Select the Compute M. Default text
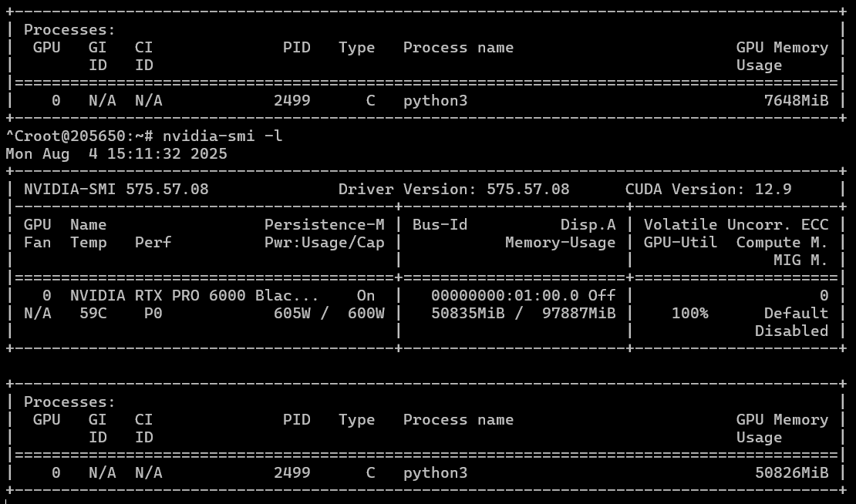Image resolution: width=856 pixels, height=504 pixels. point(797,313)
